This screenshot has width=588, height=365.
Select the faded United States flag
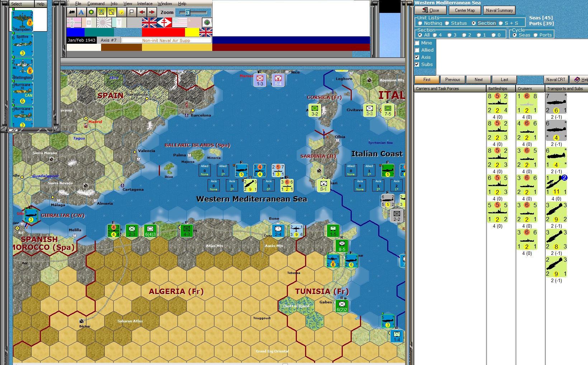tap(179, 23)
